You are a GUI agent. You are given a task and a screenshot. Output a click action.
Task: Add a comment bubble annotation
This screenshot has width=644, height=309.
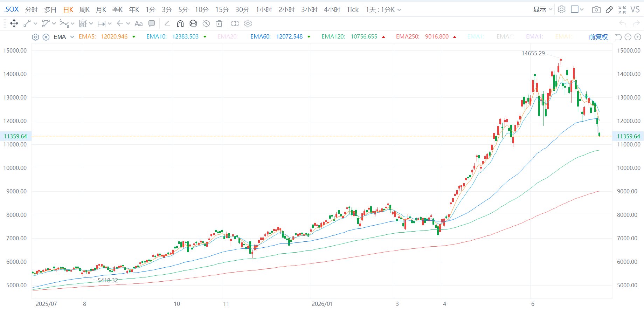point(152,23)
